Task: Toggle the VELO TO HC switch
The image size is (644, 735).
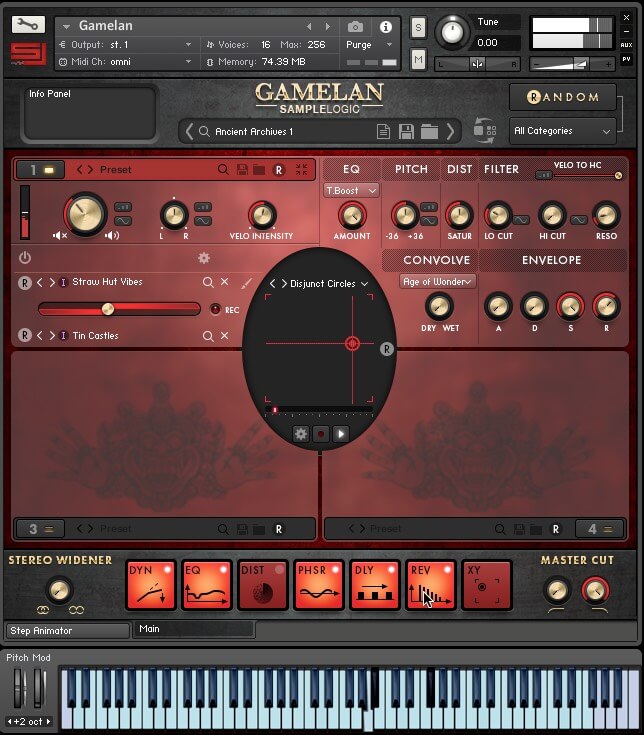Action: [x=544, y=175]
